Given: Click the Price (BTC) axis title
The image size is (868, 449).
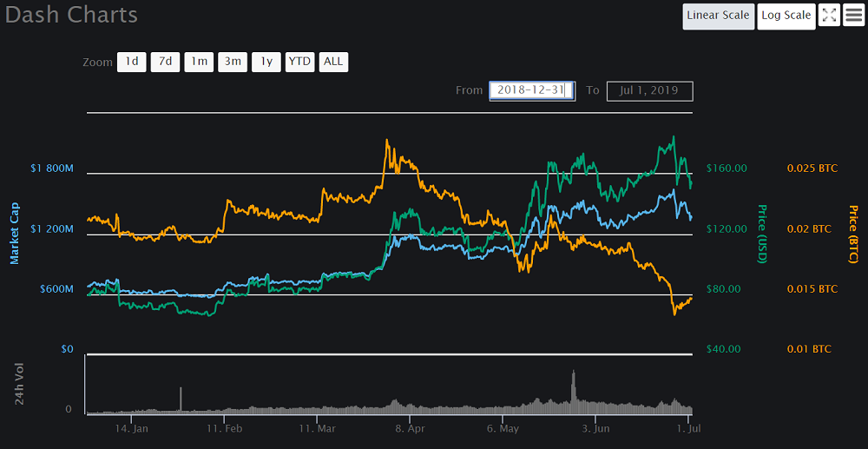Looking at the screenshot, I should [853, 233].
